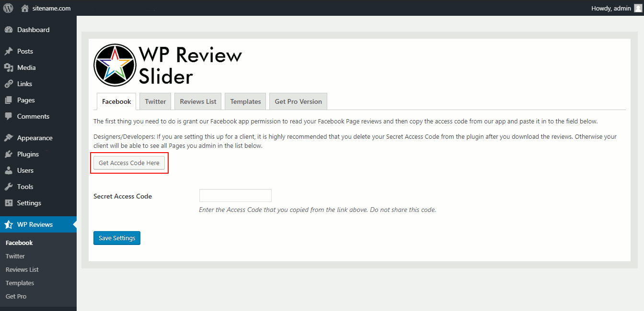
Task: Click the Appearance brush icon
Action: coord(9,138)
